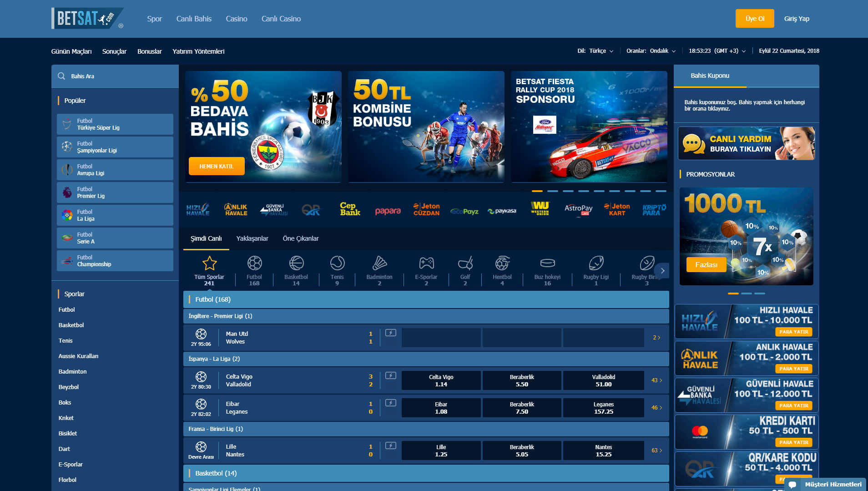The width and height of the screenshot is (868, 491).
Task: Select the first banner carousel indicator
Action: [537, 191]
